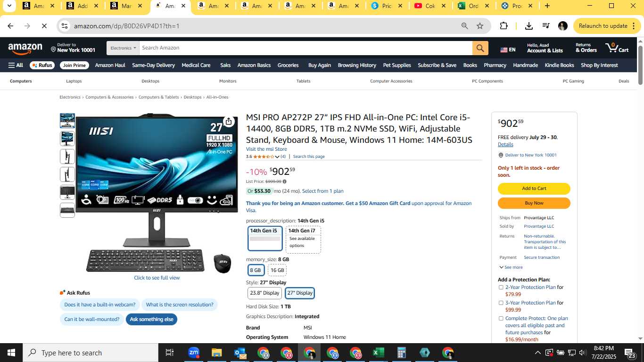Select the 27" Display style
Image resolution: width=644 pixels, height=362 pixels.
pos(300,293)
